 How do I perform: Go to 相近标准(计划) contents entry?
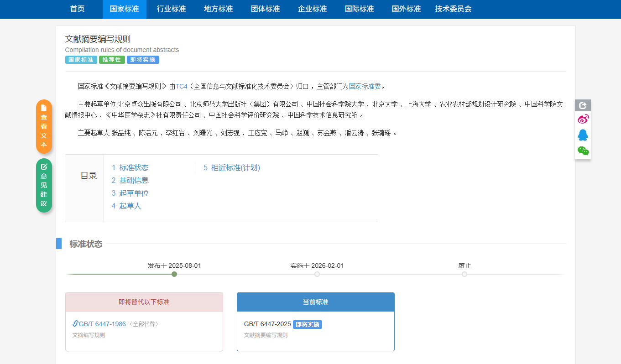pos(231,167)
